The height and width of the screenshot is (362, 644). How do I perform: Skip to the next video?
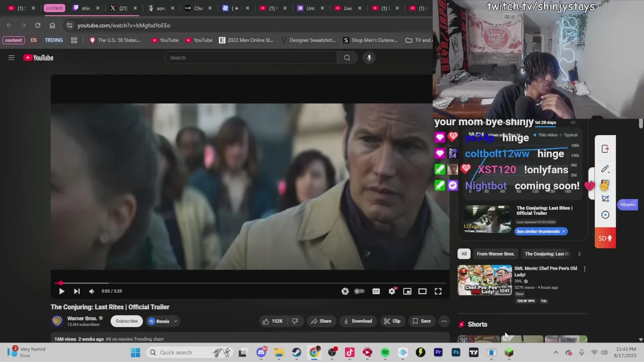point(76,291)
